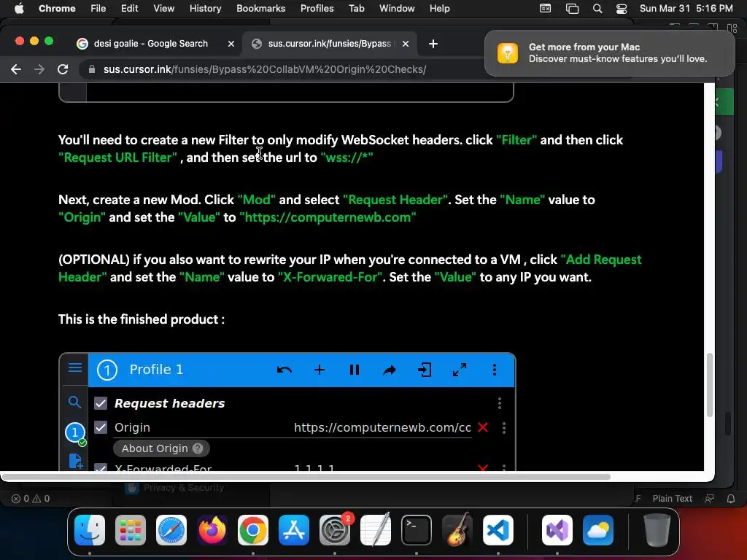The height and width of the screenshot is (560, 747).
Task: Open the Tab menu
Action: pyautogui.click(x=356, y=9)
